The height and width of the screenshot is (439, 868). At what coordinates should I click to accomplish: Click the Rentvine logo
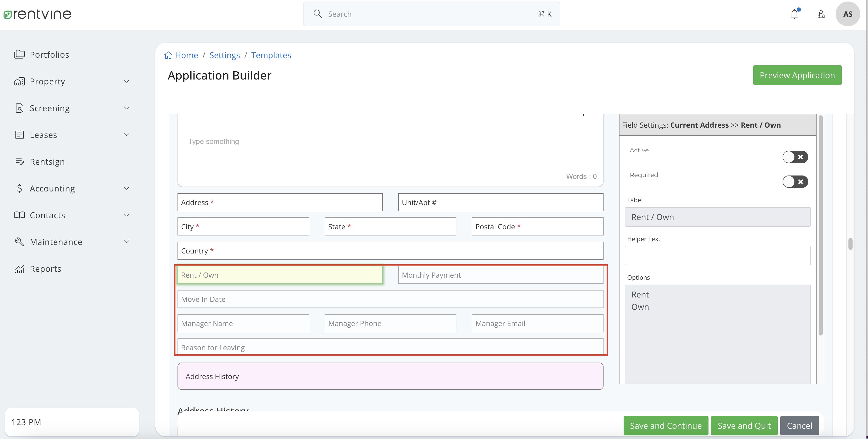(37, 14)
